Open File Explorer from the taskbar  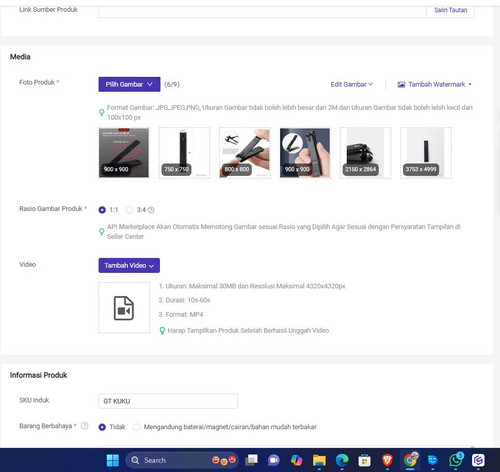[319, 460]
